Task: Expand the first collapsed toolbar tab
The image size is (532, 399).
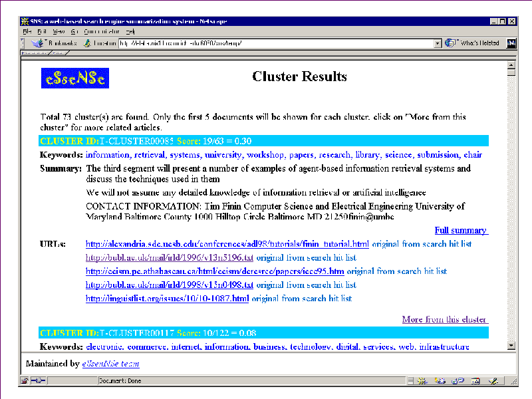Action: tap(36, 53)
